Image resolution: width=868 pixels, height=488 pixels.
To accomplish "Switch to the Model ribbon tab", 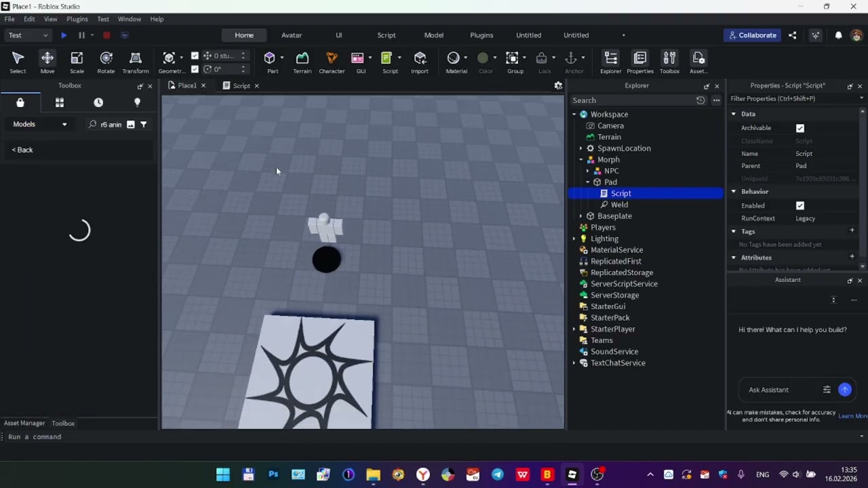I will [x=434, y=35].
